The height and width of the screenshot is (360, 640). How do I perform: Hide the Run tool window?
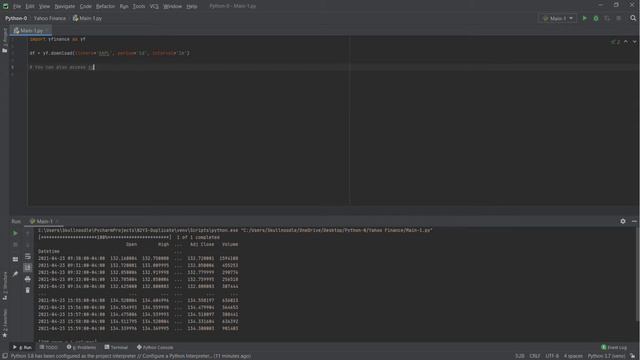(x=634, y=221)
